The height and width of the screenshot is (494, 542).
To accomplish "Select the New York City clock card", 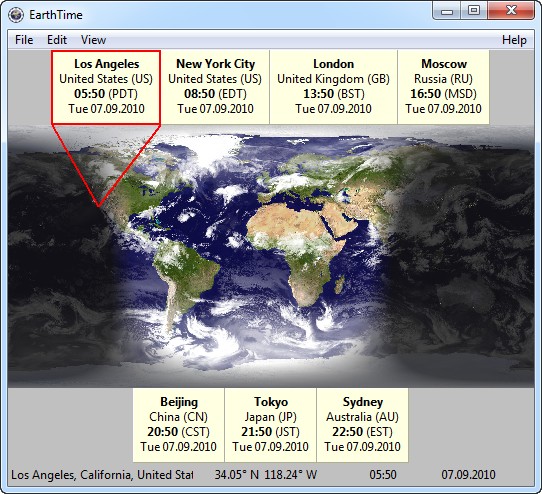I will [x=215, y=87].
